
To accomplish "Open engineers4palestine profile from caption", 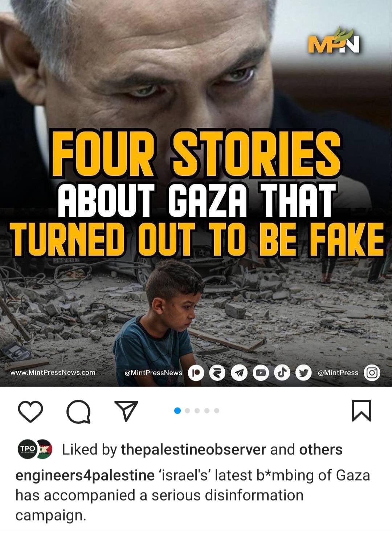I will (x=85, y=476).
